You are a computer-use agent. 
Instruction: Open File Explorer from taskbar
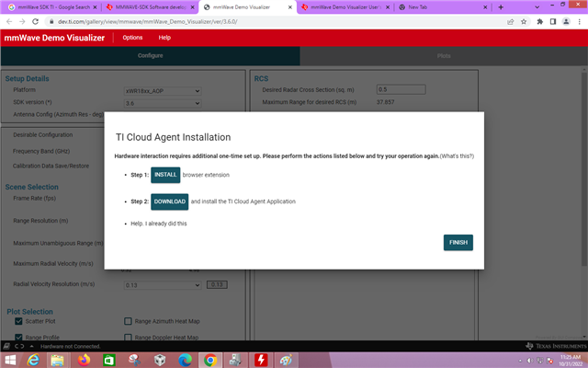[57, 361]
